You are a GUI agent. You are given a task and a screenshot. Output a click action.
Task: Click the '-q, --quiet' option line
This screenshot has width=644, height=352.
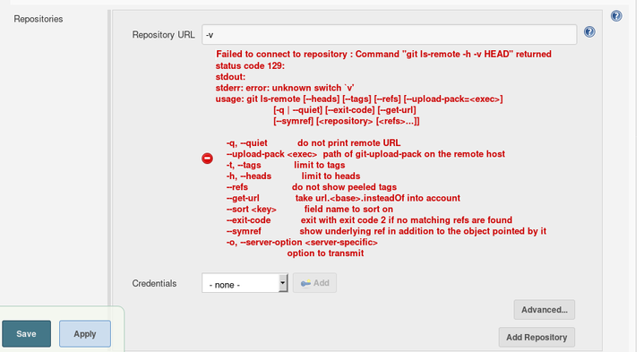click(x=313, y=143)
